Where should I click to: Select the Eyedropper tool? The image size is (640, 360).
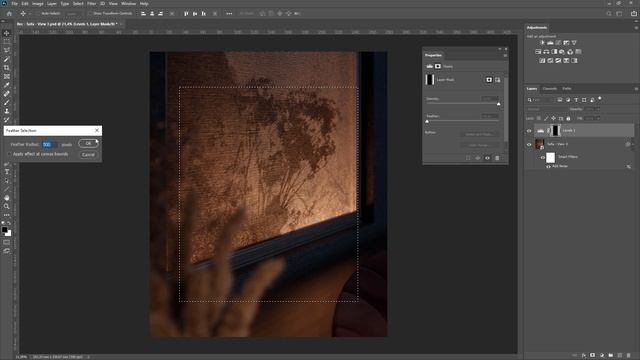7,85
